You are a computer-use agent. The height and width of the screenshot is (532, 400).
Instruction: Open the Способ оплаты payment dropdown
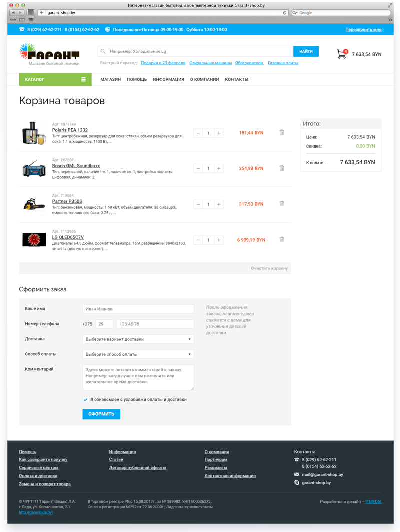point(138,354)
